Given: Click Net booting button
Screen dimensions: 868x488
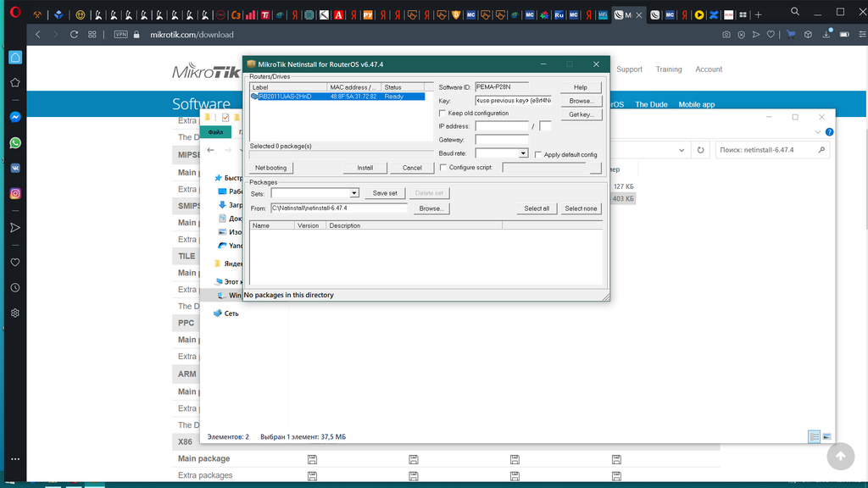Looking at the screenshot, I should 270,168.
